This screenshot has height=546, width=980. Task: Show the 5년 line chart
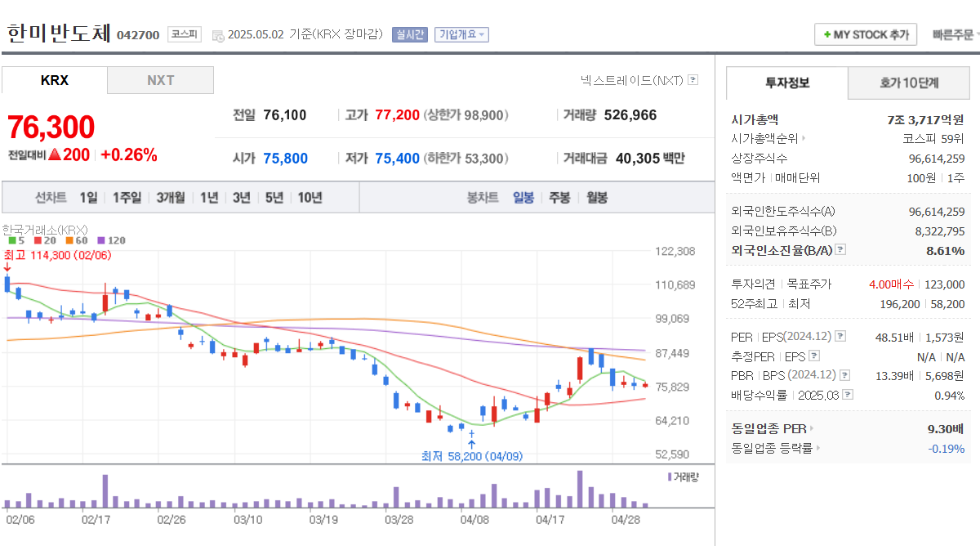click(274, 197)
